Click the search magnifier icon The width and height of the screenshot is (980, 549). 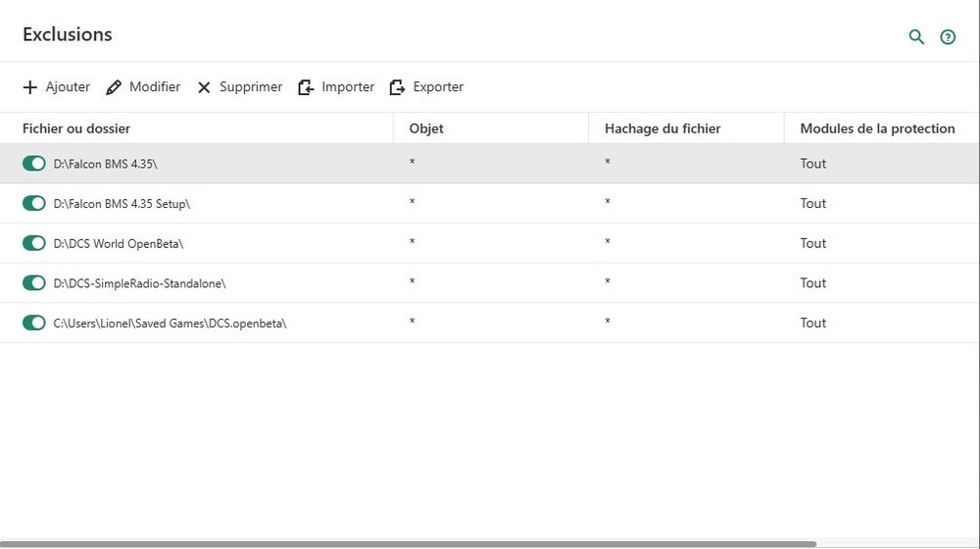916,37
